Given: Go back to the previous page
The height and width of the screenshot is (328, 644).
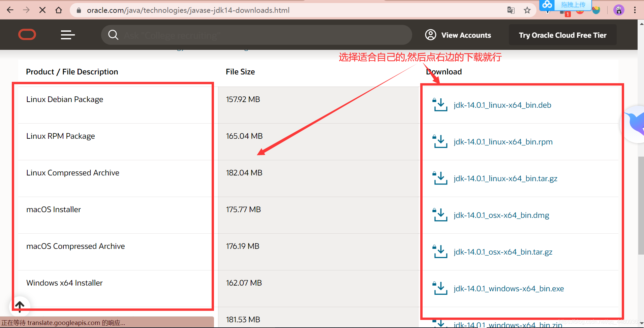Looking at the screenshot, I should click(10, 10).
